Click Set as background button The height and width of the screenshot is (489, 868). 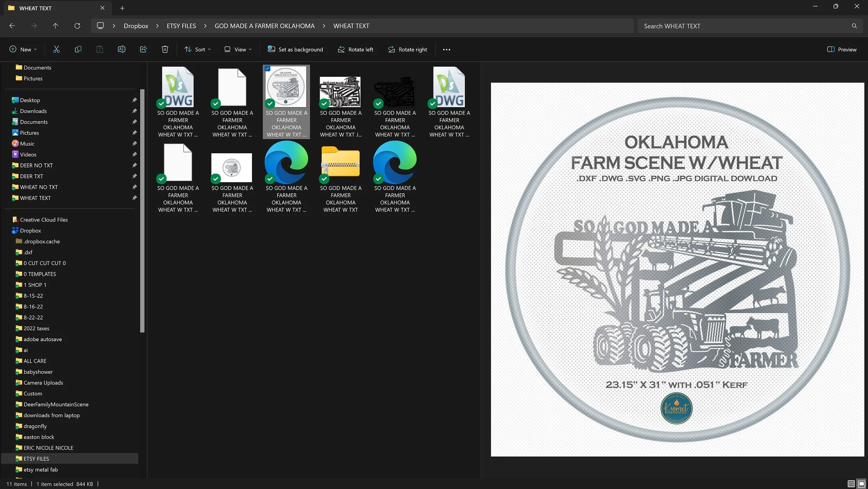(295, 49)
